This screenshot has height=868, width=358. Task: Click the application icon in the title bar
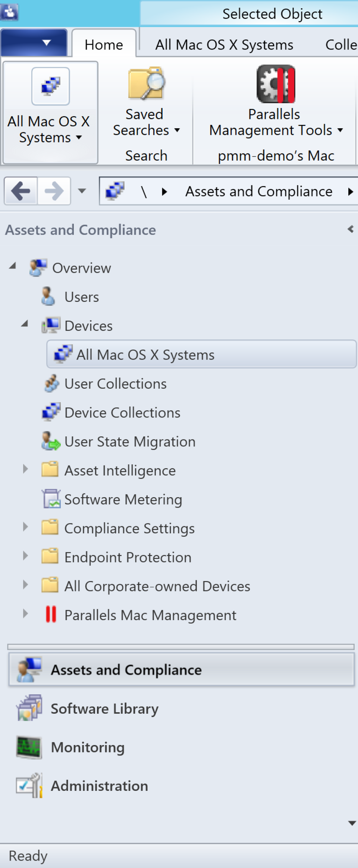[x=9, y=12]
